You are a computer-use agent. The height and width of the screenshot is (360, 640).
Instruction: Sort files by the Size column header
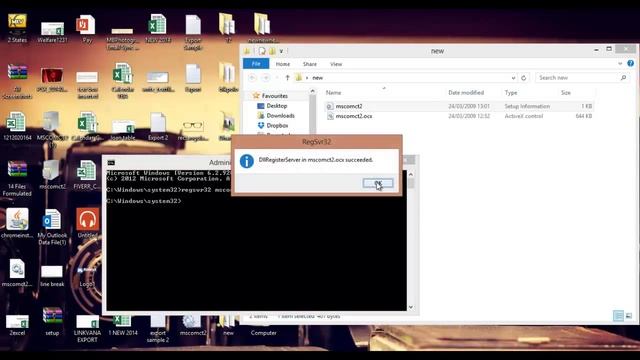(x=565, y=93)
